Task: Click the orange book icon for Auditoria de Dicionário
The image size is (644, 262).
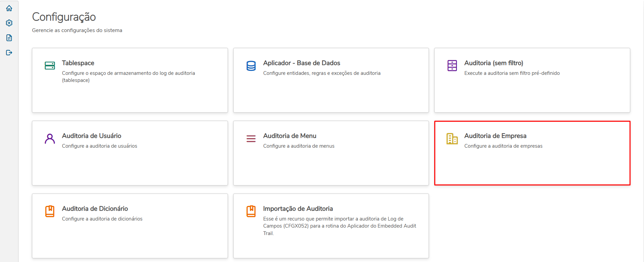Action: point(50,211)
